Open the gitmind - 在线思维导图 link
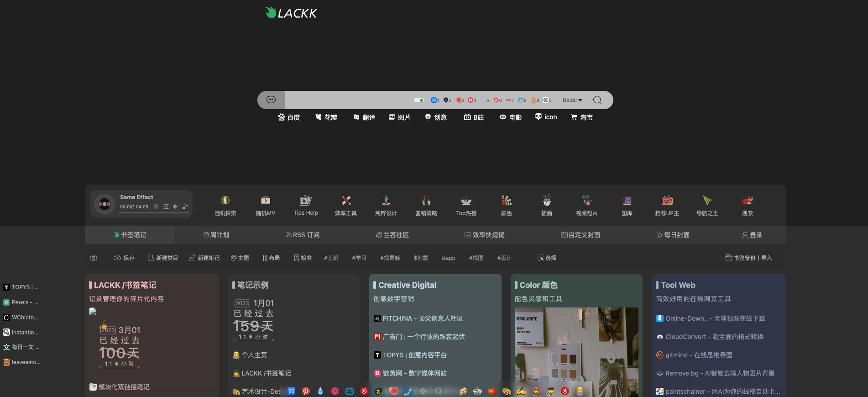The width and height of the screenshot is (868, 397). click(694, 355)
